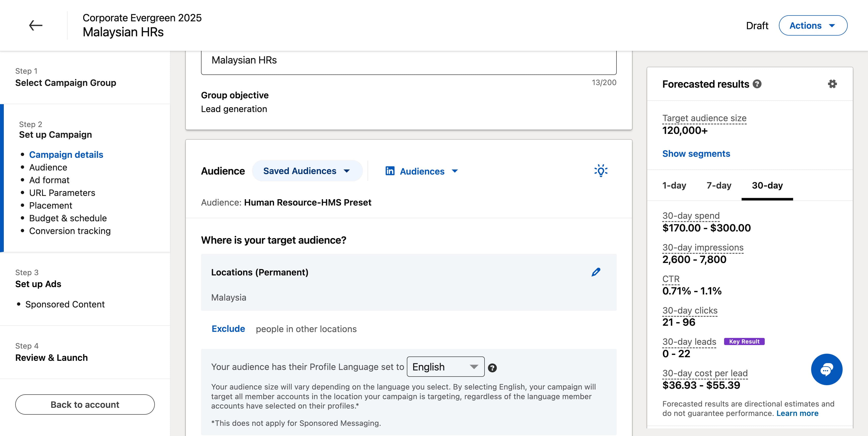Open Forecasted results settings gear
The height and width of the screenshot is (436, 868).
pyautogui.click(x=832, y=84)
